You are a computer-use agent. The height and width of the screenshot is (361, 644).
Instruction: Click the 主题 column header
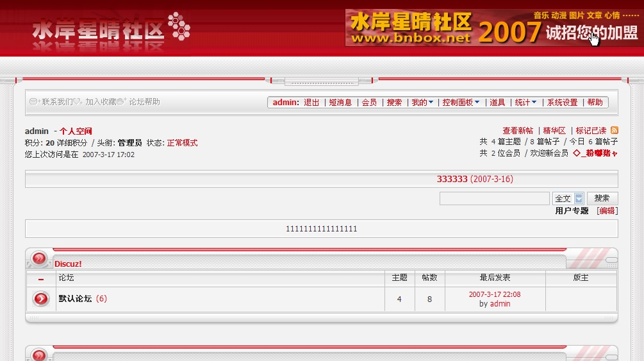point(400,278)
